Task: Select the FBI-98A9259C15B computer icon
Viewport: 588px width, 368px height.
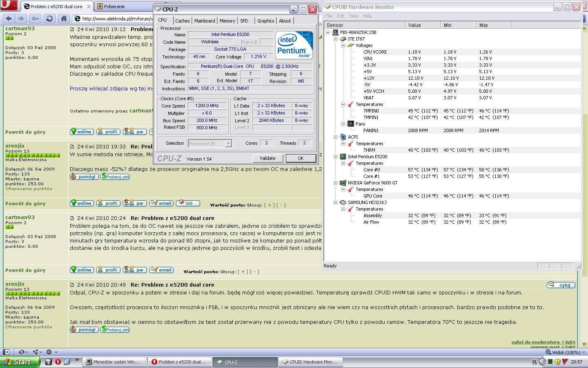Action: [335, 32]
